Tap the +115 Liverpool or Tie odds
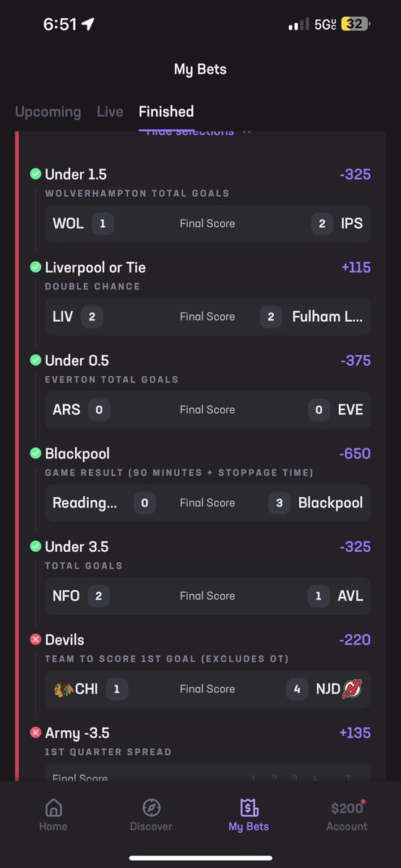This screenshot has width=401, height=868. tap(356, 268)
